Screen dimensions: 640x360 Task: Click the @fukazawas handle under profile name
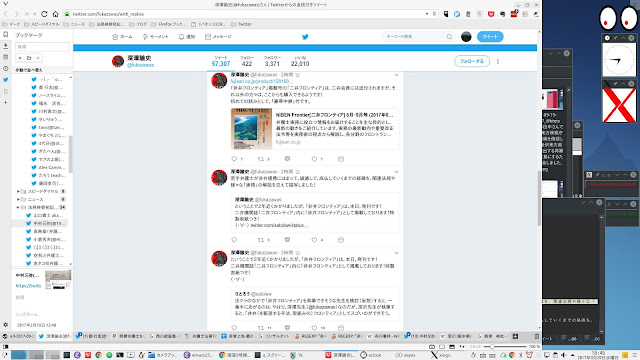click(140, 65)
